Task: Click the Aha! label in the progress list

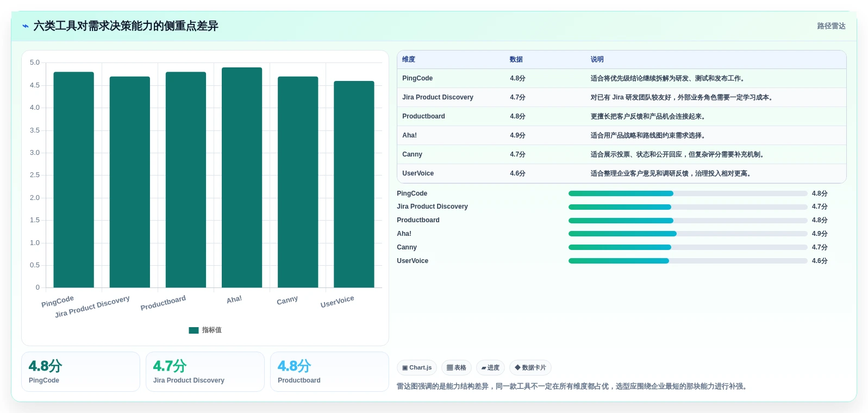Action: coord(404,234)
